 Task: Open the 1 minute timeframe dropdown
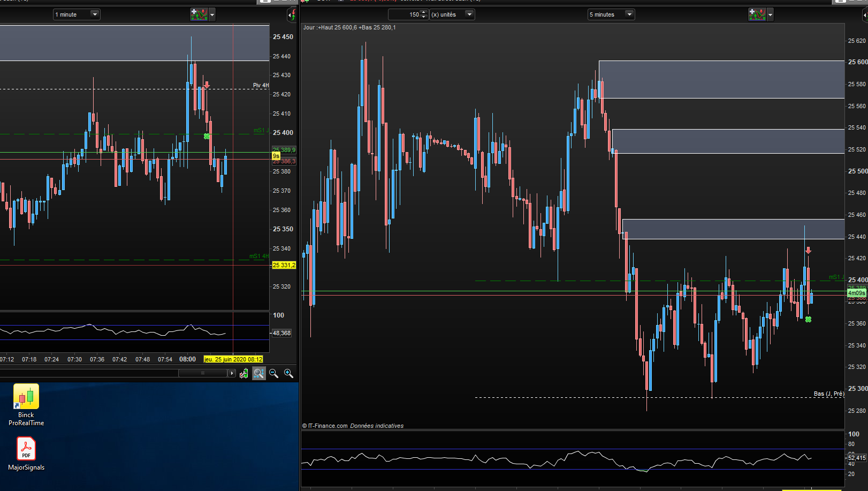point(77,14)
